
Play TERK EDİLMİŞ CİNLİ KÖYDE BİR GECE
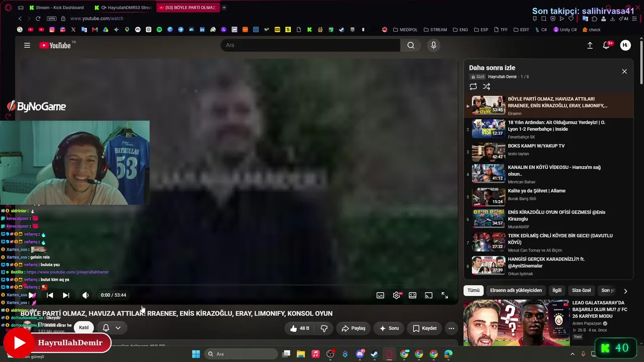[548, 241]
